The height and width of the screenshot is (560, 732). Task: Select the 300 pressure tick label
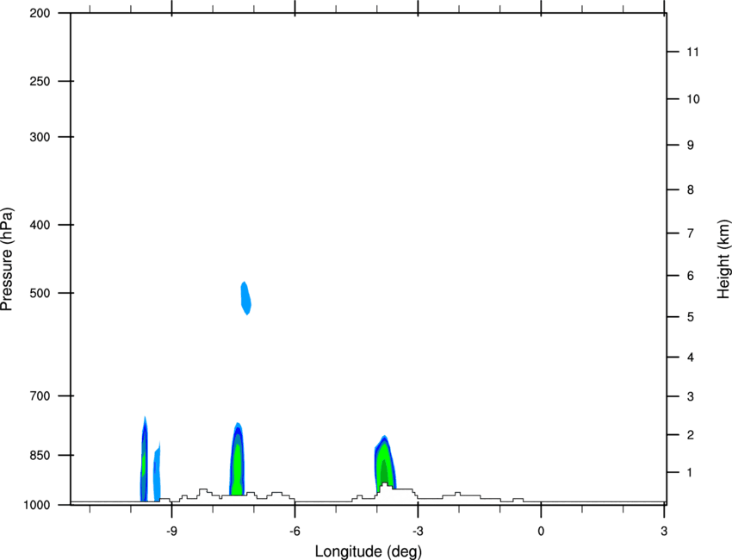pyautogui.click(x=40, y=137)
